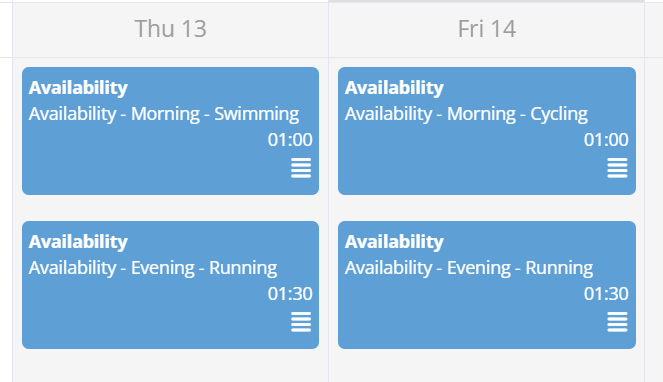Viewport: 663px width, 382px height.
Task: Click the 01:30 duration on Thursday Running card
Action: pyautogui.click(x=290, y=294)
